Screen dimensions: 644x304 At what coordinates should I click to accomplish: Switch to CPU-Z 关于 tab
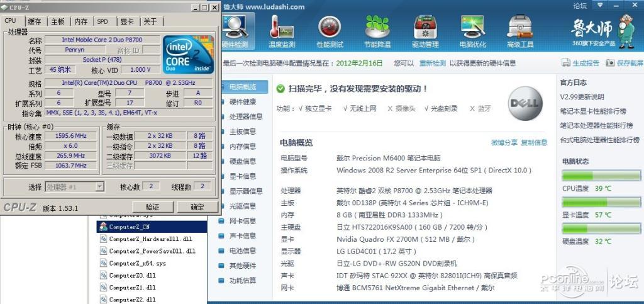click(x=151, y=22)
